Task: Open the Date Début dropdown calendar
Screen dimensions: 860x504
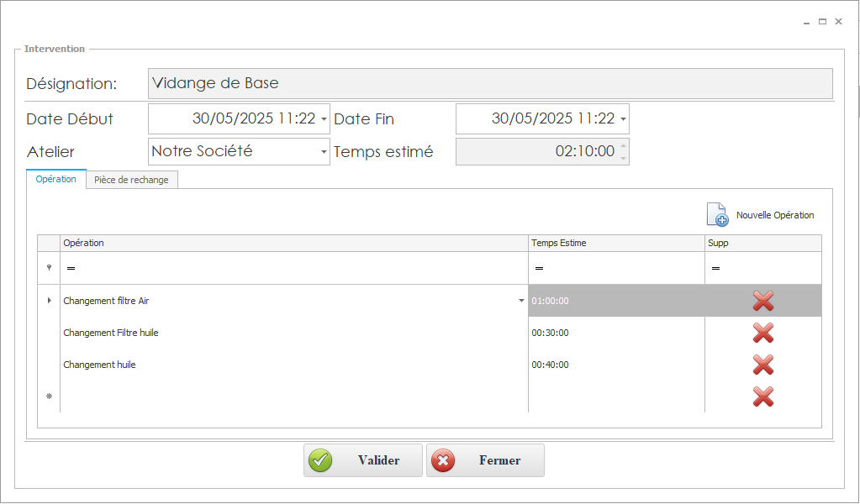Action: pos(324,119)
